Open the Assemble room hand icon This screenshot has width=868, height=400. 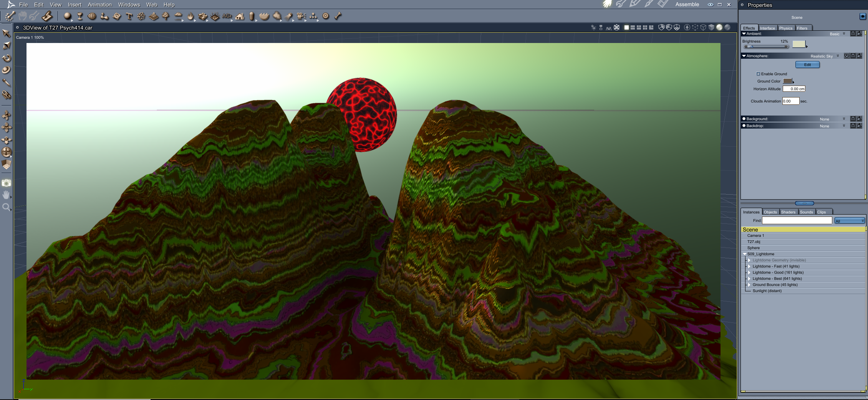point(607,4)
